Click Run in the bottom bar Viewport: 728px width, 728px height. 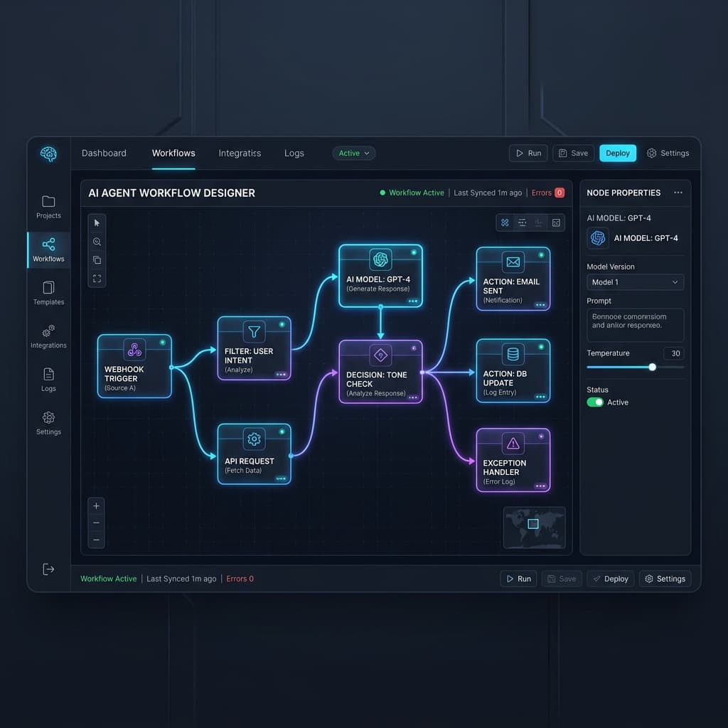[x=518, y=579]
